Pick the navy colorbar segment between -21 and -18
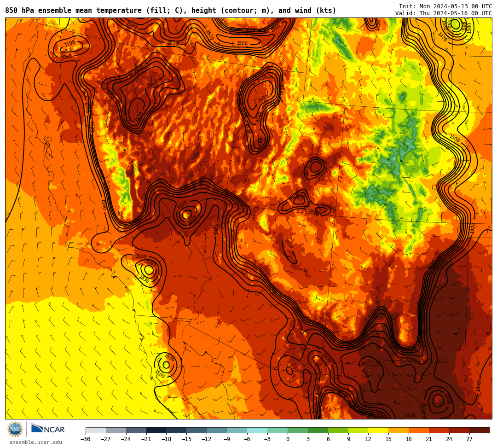Screen dimensions: 497x448 point(156,430)
